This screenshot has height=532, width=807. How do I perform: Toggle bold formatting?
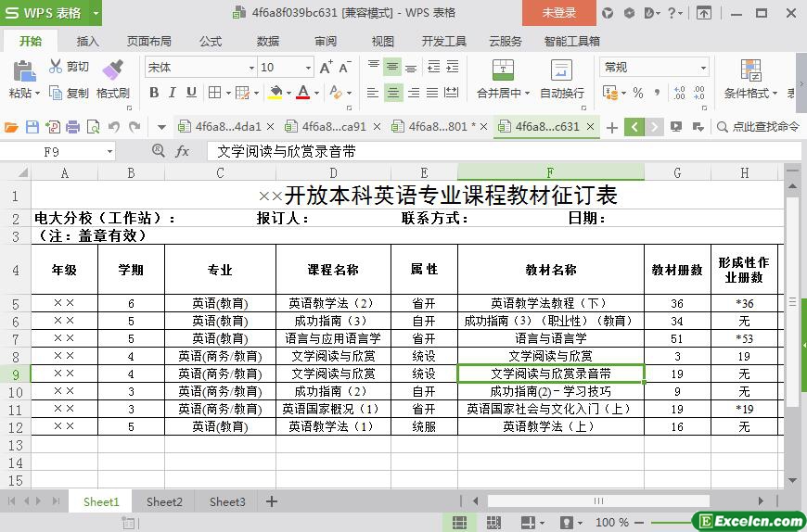click(154, 93)
